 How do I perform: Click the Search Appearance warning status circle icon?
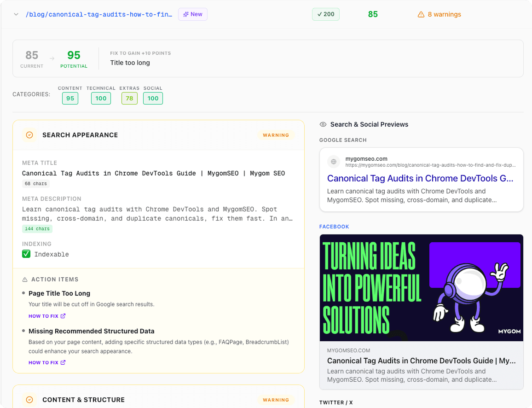[29, 135]
